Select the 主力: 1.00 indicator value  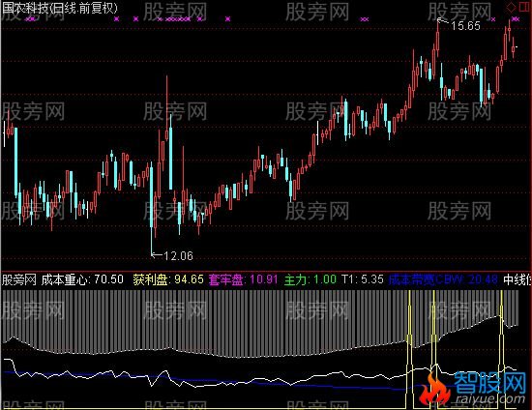(x=310, y=279)
